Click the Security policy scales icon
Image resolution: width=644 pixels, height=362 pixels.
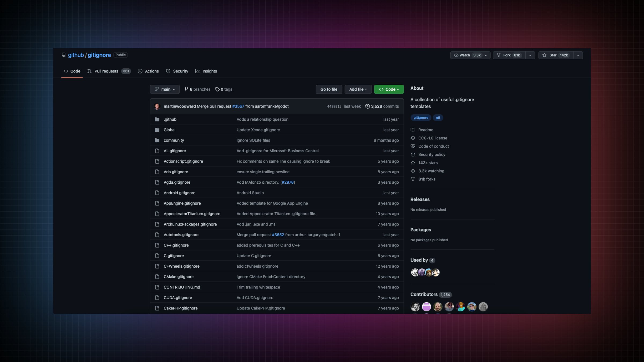(413, 154)
